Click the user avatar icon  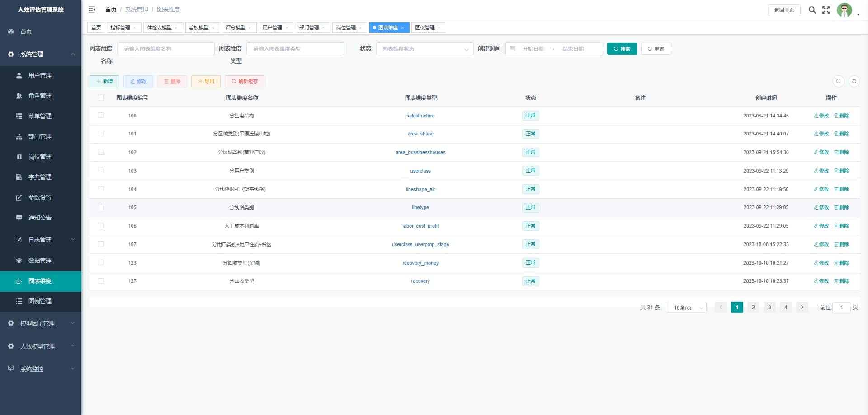[844, 10]
